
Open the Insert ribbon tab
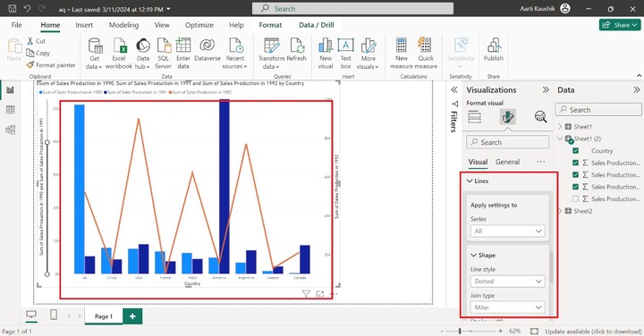point(84,25)
